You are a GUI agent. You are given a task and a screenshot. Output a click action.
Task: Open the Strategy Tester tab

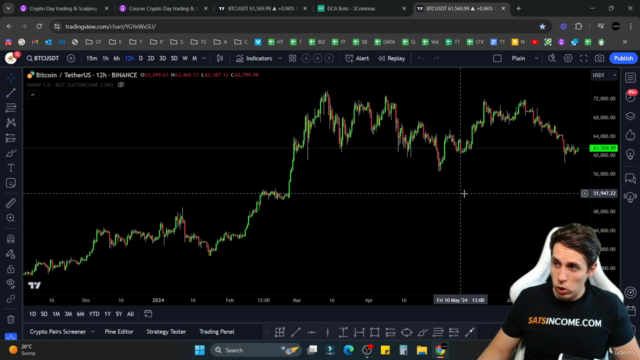166,332
